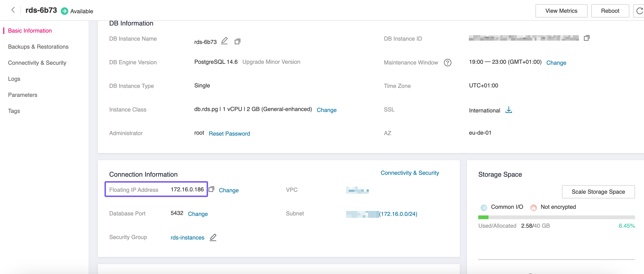Open the Logs section
Screen dimensions: 644x274
tap(14, 79)
